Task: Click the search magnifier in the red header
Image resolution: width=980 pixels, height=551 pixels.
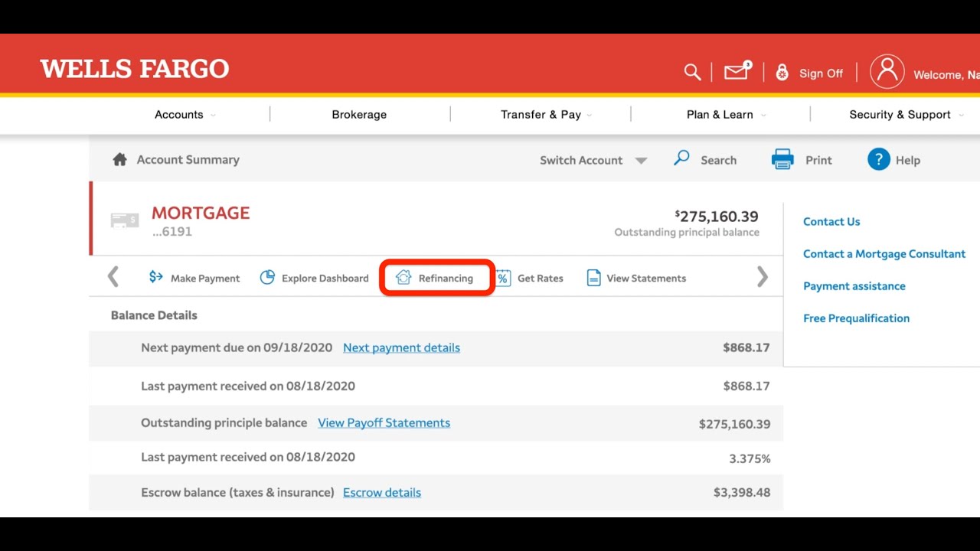Action: [692, 72]
